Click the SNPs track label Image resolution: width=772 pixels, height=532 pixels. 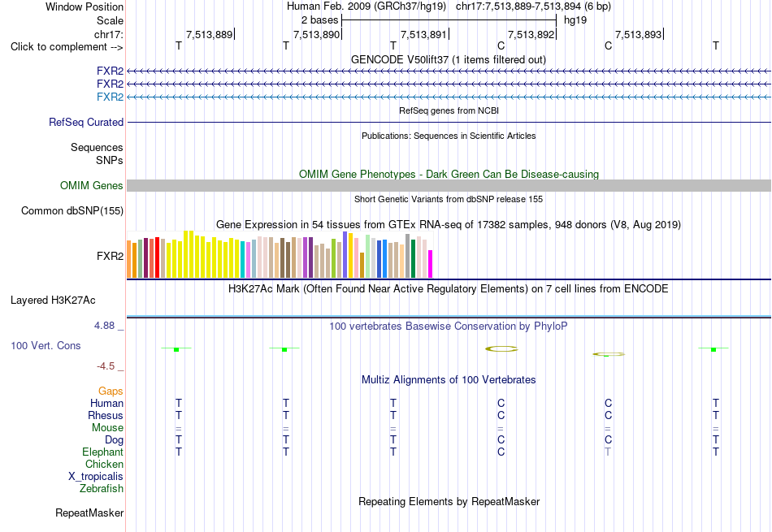point(110,161)
